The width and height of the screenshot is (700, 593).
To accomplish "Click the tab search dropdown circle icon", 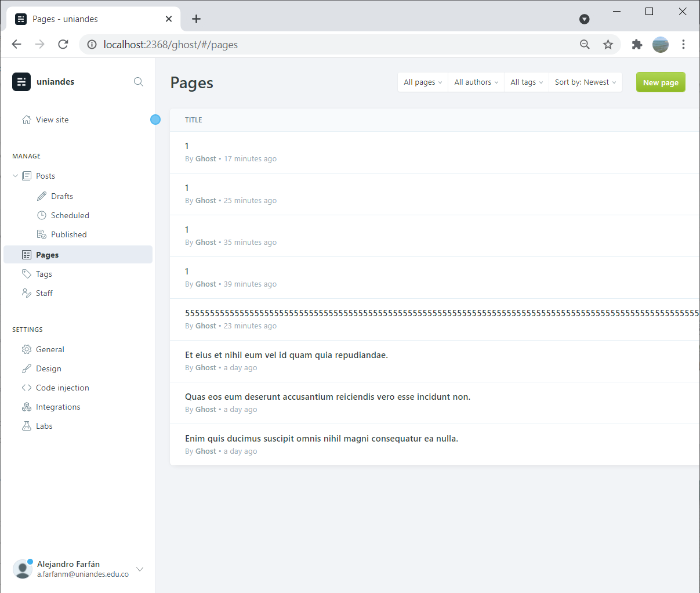I will point(585,19).
